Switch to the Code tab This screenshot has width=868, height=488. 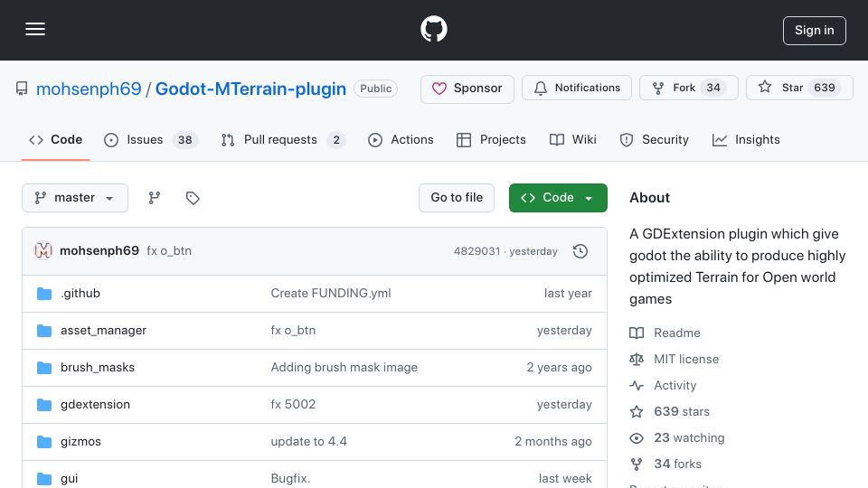point(55,139)
